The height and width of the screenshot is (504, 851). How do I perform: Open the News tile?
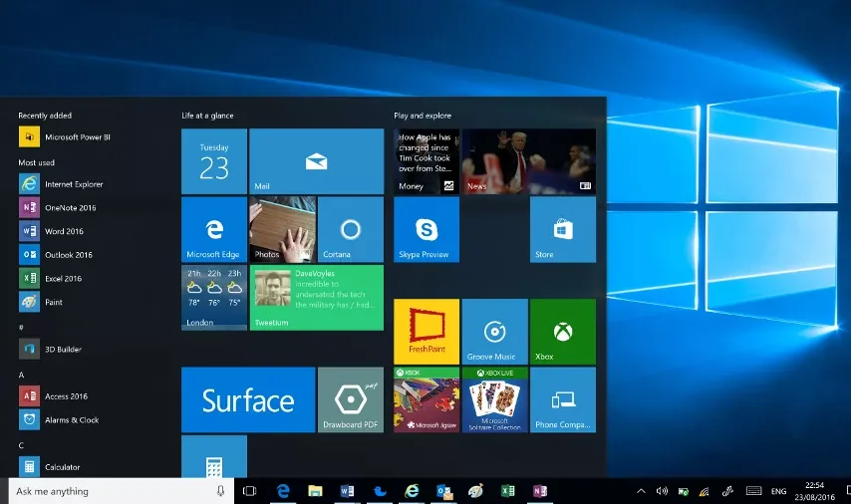pos(529,161)
